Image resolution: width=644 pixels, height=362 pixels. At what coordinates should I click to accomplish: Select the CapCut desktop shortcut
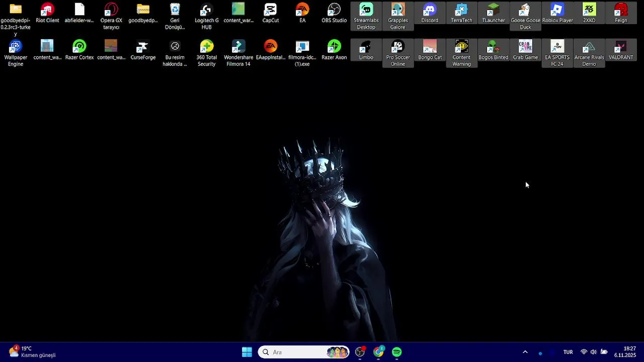tap(270, 14)
